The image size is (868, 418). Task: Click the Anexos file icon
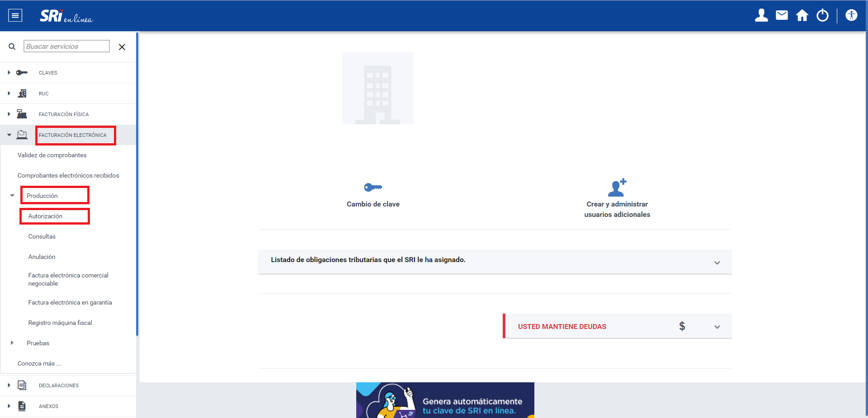click(22, 406)
